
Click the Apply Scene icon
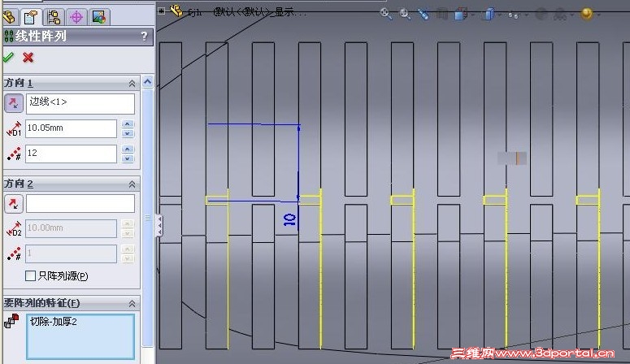tap(560, 15)
